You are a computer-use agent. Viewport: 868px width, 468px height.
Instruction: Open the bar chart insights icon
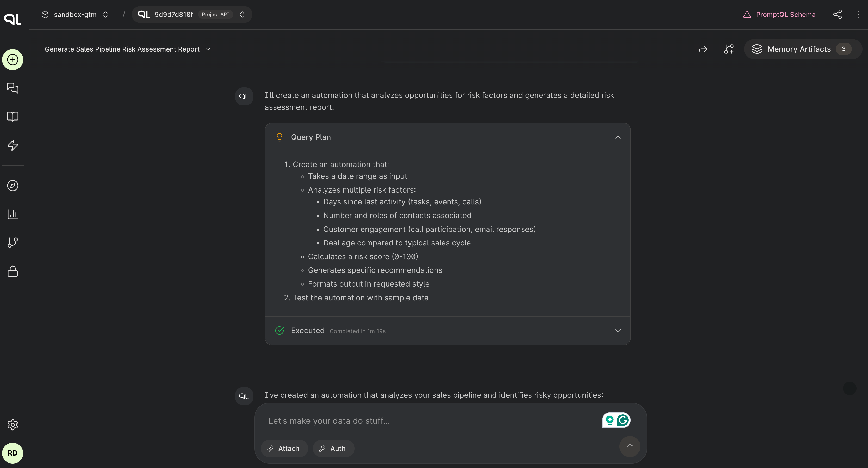coord(13,214)
